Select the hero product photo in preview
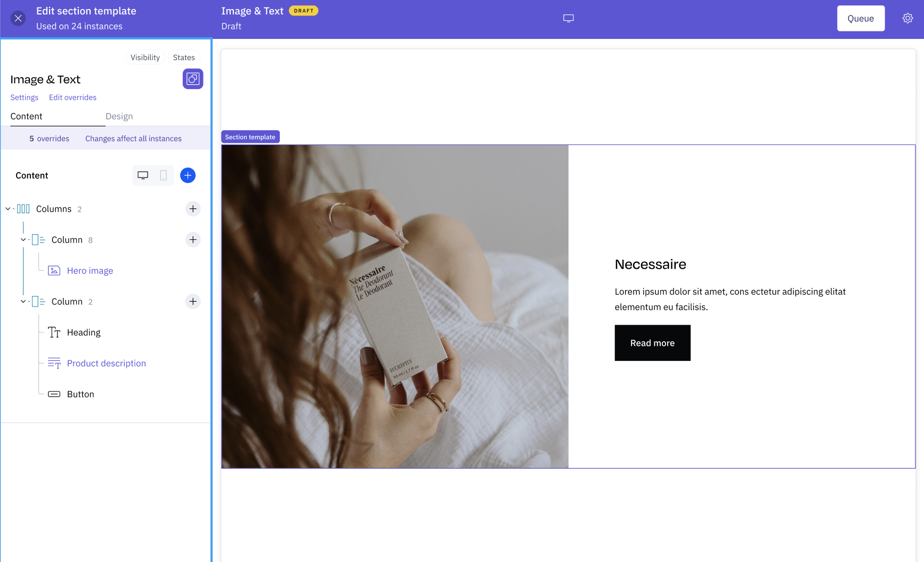924x562 pixels. pyautogui.click(x=395, y=307)
